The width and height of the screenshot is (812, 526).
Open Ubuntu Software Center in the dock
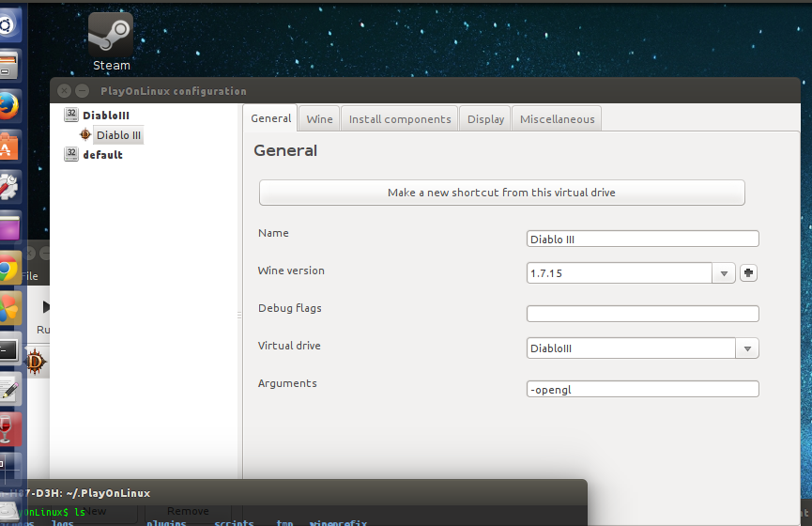tap(8, 147)
